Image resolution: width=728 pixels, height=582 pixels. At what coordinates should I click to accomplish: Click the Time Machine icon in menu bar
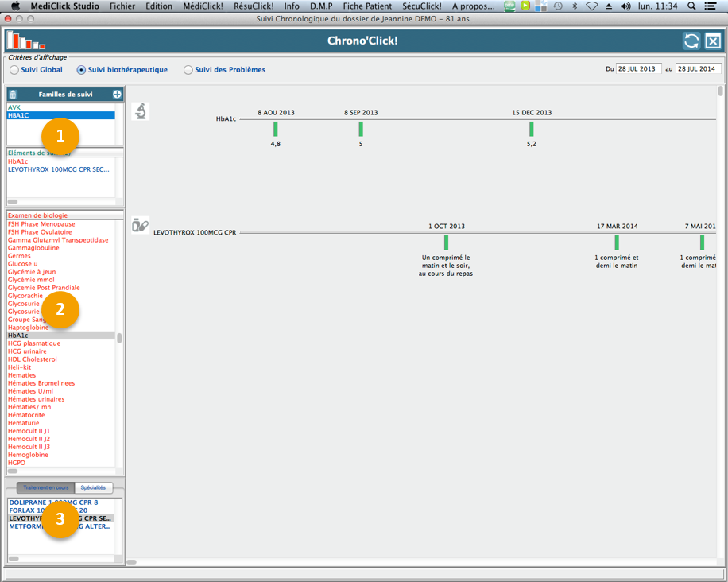click(x=559, y=6)
